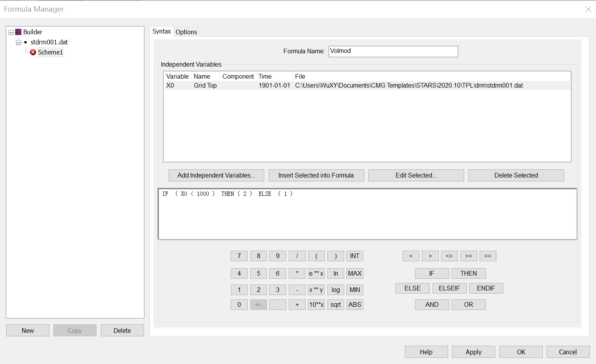Collapse the stdrm001.dat tree node

pyautogui.click(x=18, y=42)
